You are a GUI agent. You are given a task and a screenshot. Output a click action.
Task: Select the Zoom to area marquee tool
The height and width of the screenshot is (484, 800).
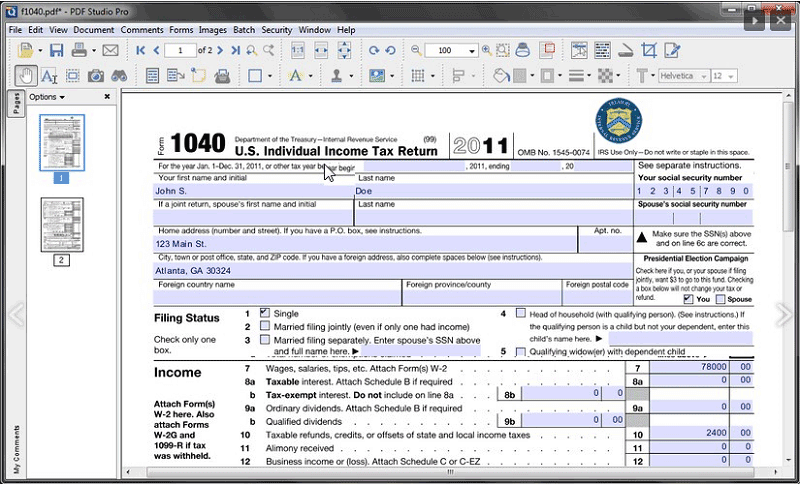(x=503, y=50)
